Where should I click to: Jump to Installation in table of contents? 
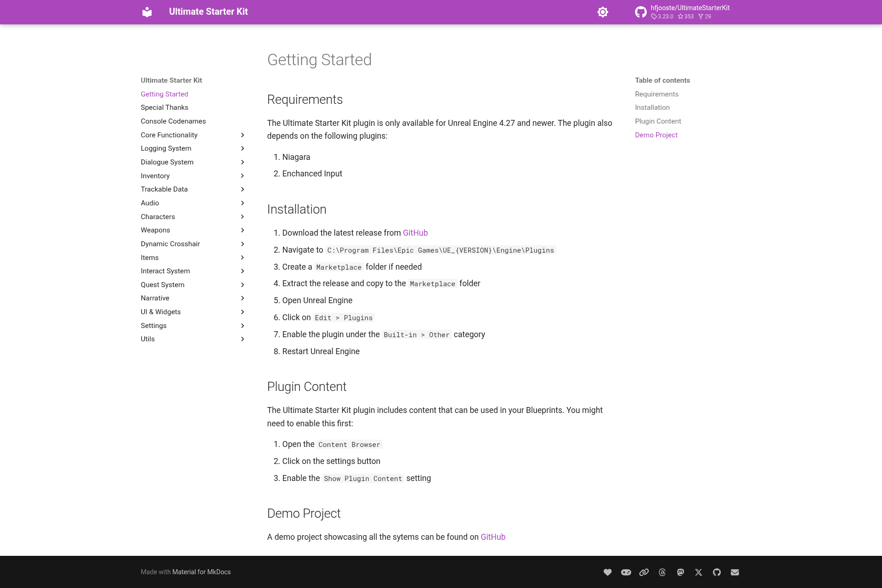point(652,107)
